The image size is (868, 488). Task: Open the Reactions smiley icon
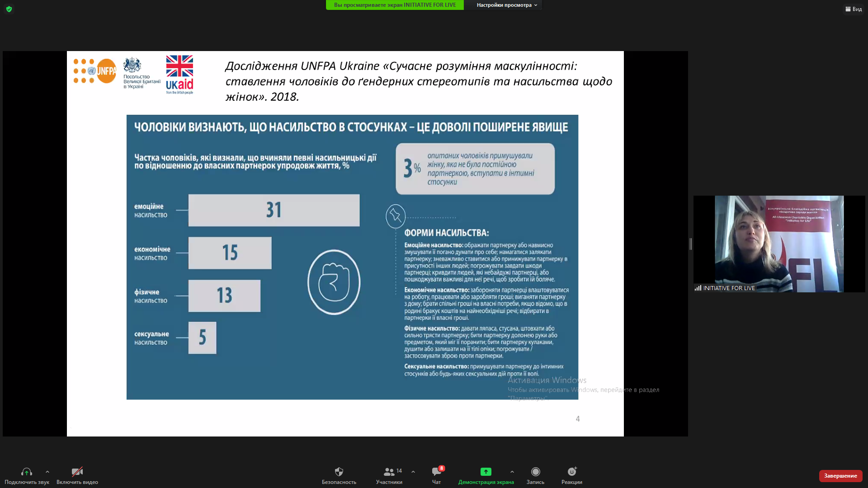(572, 472)
